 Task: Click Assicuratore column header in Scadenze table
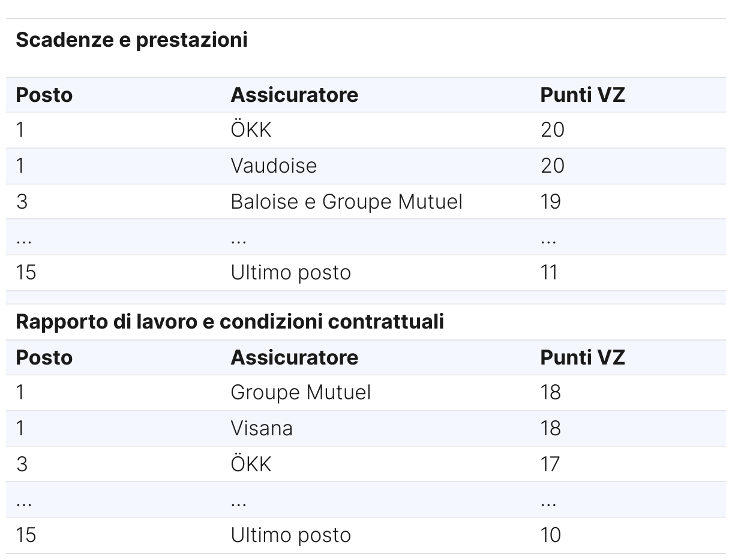click(x=294, y=95)
